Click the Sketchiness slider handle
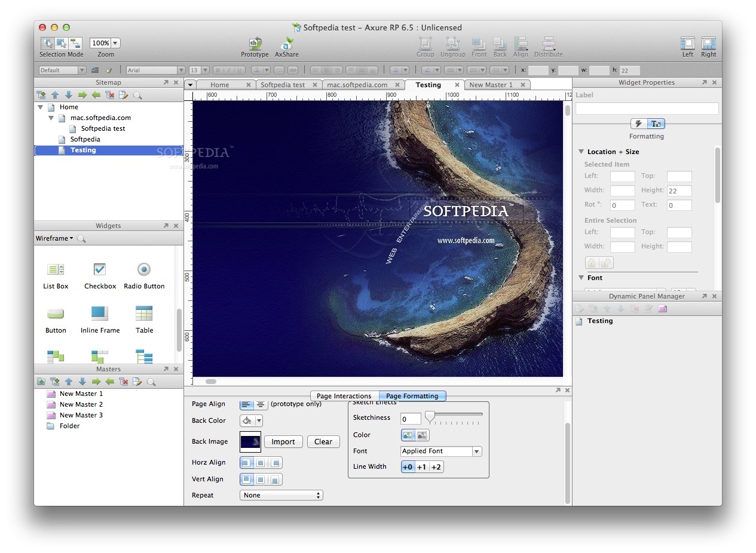This screenshot has width=756, height=553. click(430, 417)
